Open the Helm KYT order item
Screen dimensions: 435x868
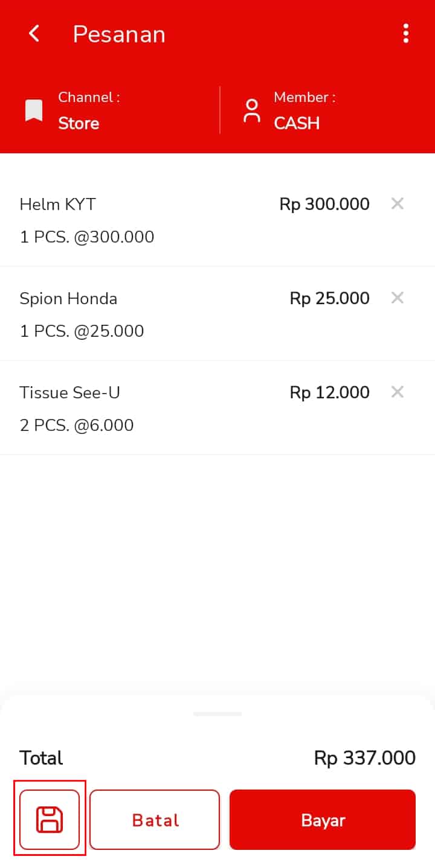pos(58,205)
